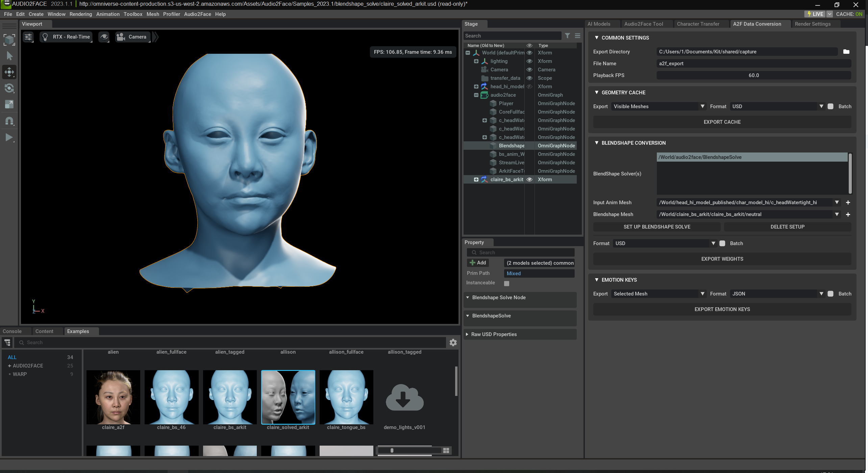The image size is (868, 473).
Task: Select the Move tool in left toolbar
Action: [x=9, y=72]
